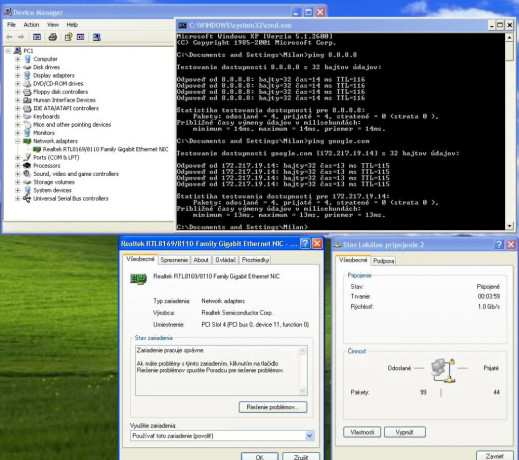The width and height of the screenshot is (519, 460).
Task: Click the Forward arrow in Device Manager toolbar
Action: coord(21,37)
